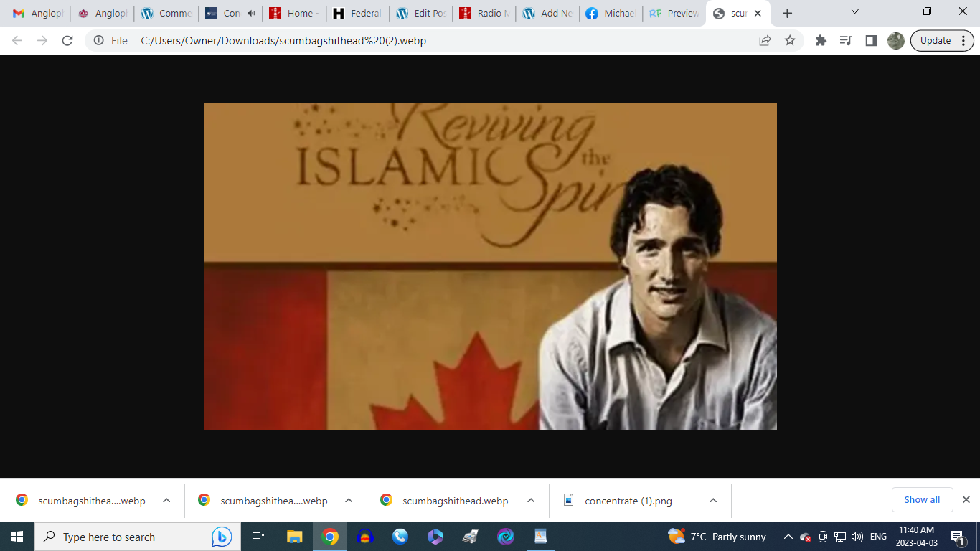
Task: Mute the tab using its speaker icon
Action: coord(251,14)
